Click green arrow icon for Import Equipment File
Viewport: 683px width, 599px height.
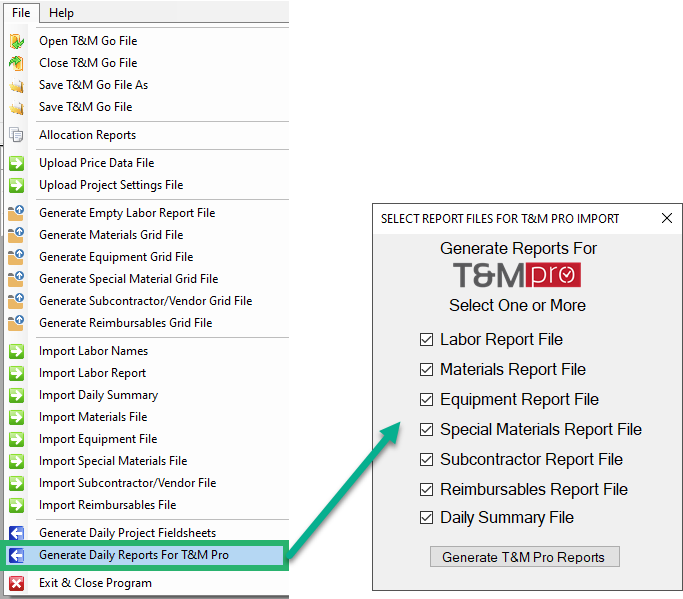(x=17, y=439)
